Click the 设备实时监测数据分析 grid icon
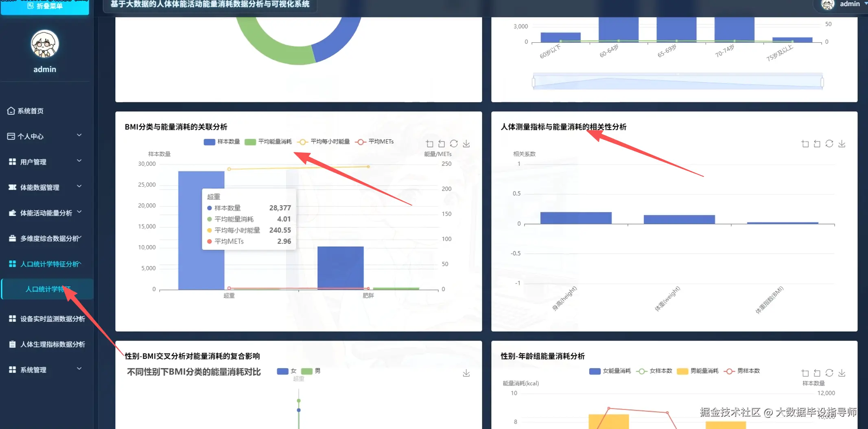Image resolution: width=868 pixels, height=429 pixels. [12, 319]
